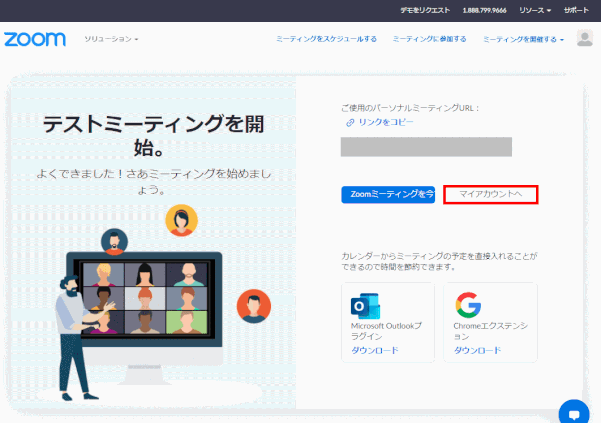Click the Zoom logo
The image size is (601, 423).
coord(35,39)
